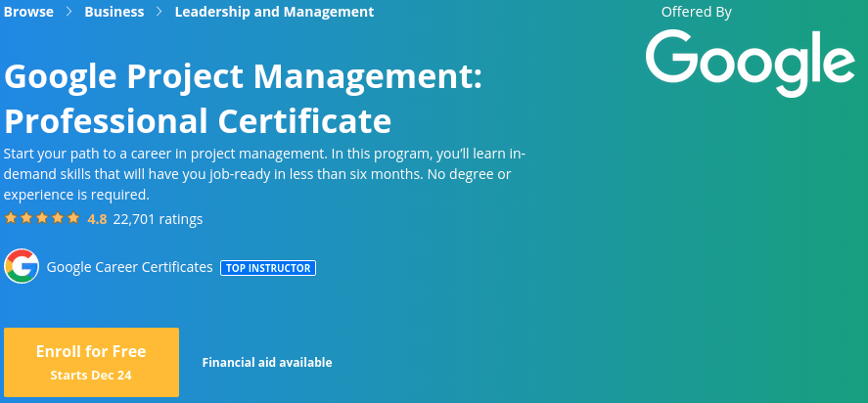Viewport: 868px width, 403px height.
Task: Select the 4.8 rating score
Action: pos(97,219)
